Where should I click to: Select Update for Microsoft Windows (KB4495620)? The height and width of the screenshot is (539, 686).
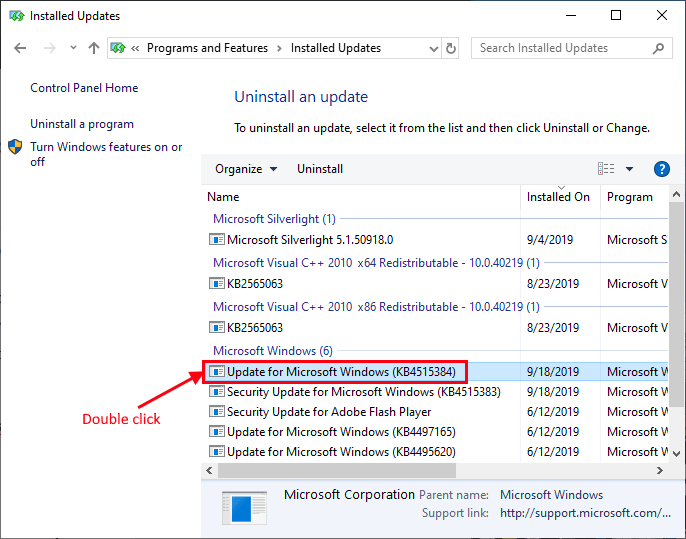click(x=341, y=452)
